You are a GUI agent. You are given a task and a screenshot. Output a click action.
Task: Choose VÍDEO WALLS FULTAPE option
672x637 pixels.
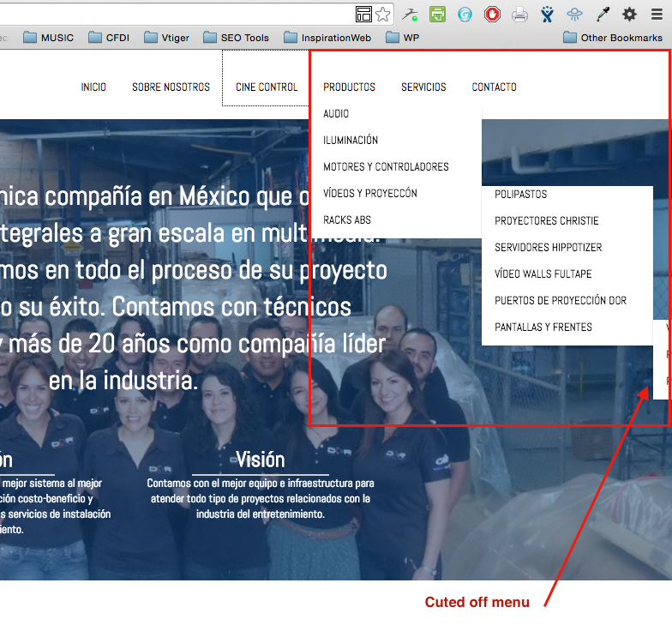pos(543,273)
